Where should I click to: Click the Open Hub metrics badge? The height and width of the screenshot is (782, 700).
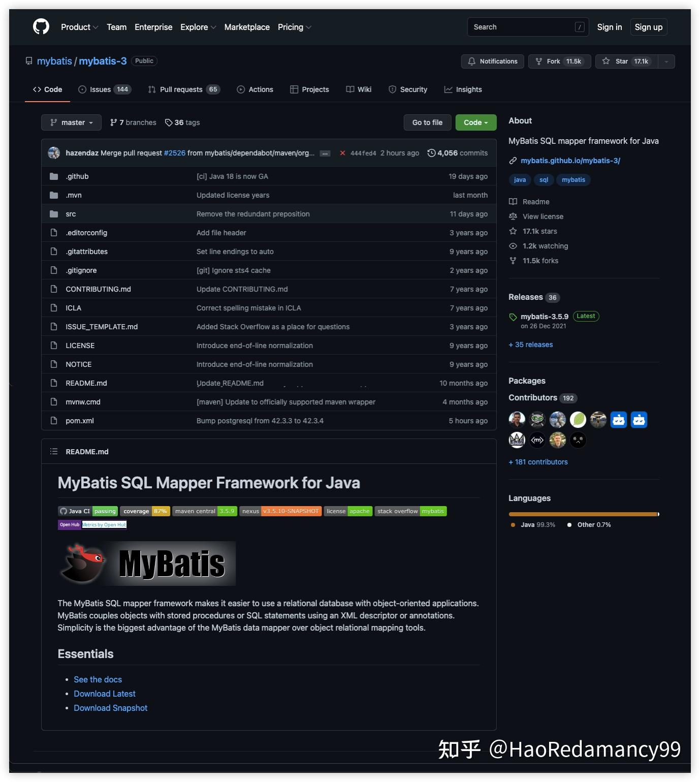92,524
